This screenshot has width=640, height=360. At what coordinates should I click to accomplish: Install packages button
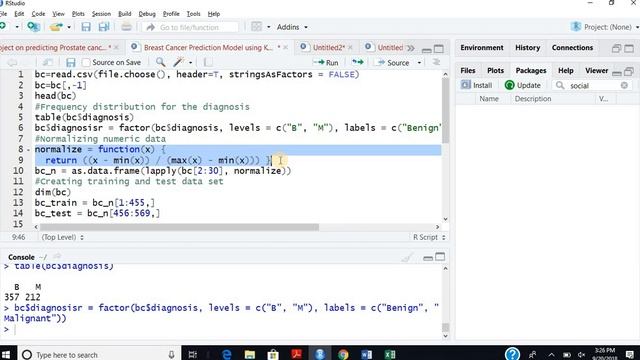point(477,85)
